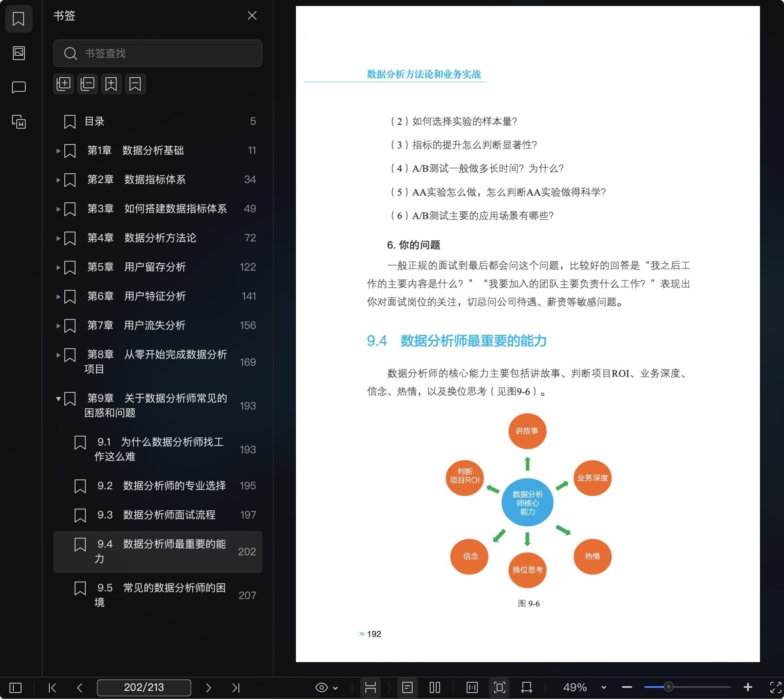
Task: Open bookmark 9.5 常见的数据分析师的困境
Action: click(x=158, y=595)
